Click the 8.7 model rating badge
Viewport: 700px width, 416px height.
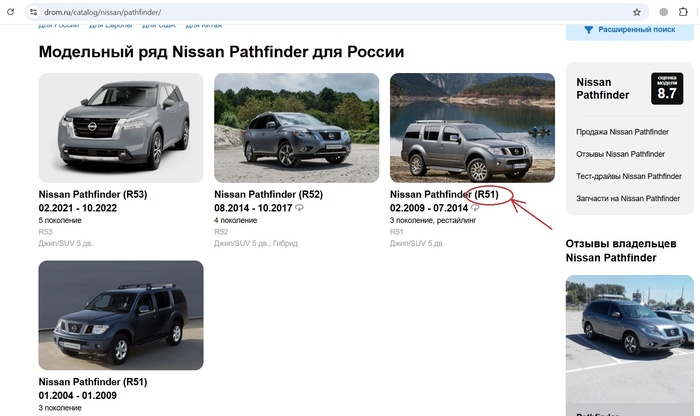(x=666, y=88)
